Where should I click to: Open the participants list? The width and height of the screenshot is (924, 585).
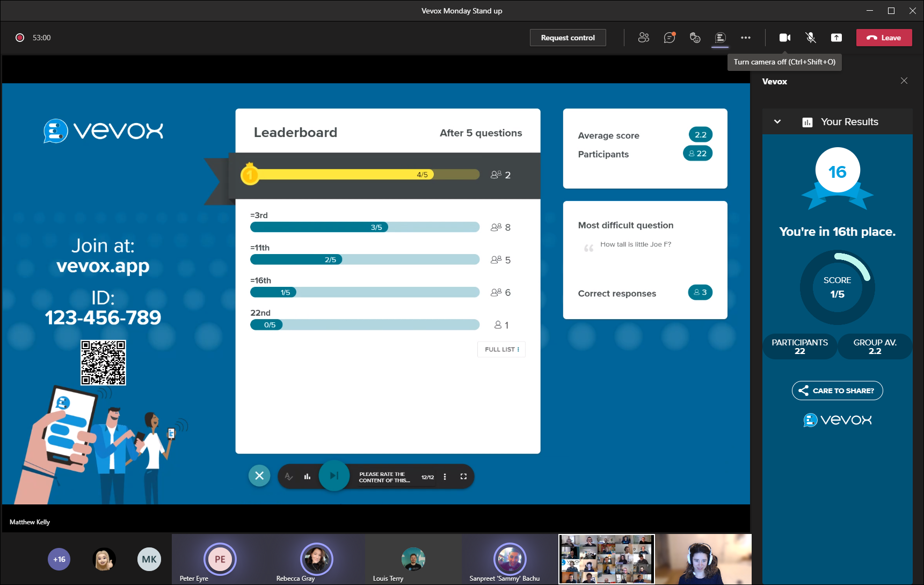pyautogui.click(x=643, y=38)
